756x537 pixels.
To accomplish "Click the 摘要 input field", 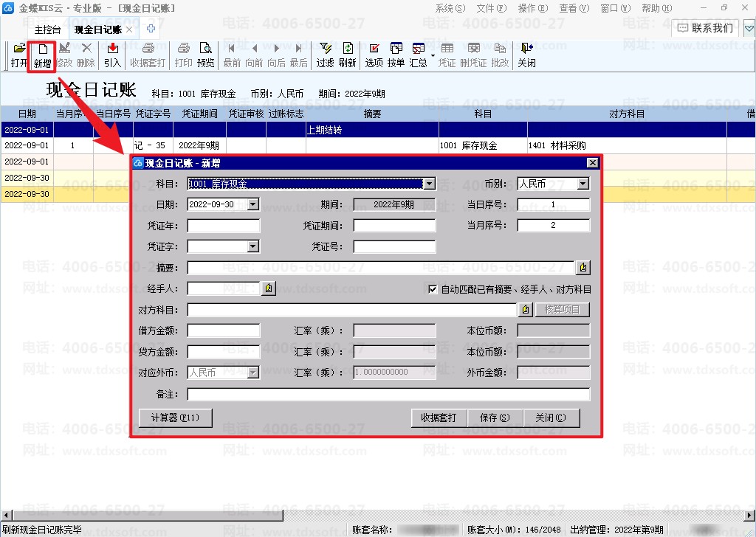I will (x=381, y=267).
